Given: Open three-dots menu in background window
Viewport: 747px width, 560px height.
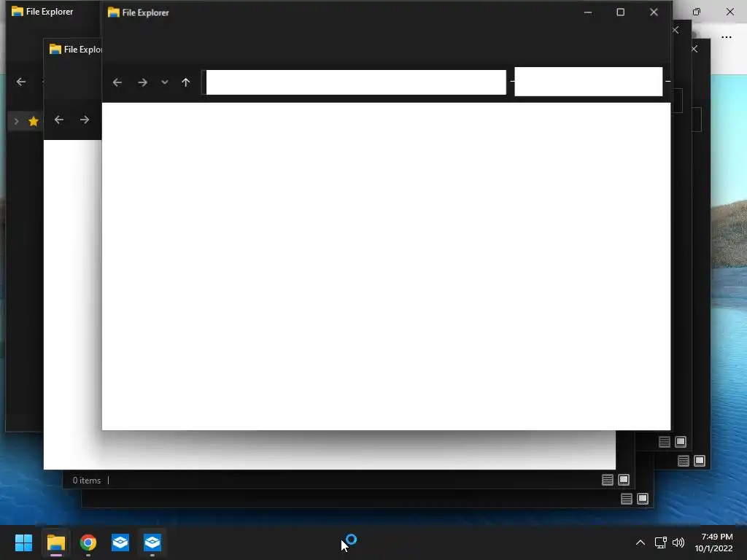Looking at the screenshot, I should (x=726, y=37).
